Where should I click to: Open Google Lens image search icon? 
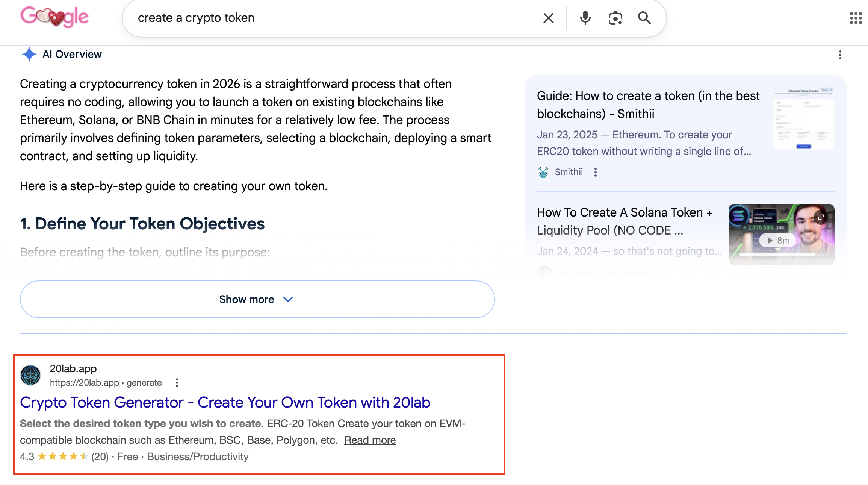click(615, 18)
